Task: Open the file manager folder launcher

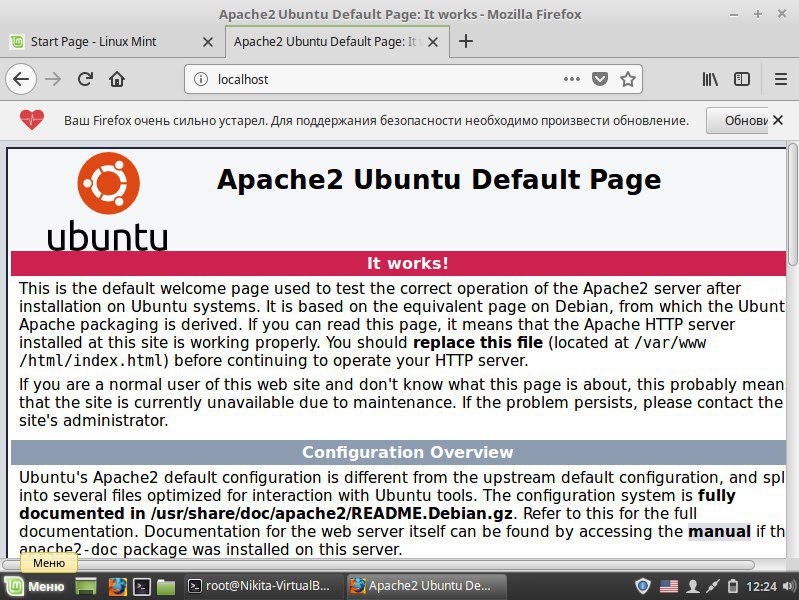Action: pyautogui.click(x=166, y=587)
